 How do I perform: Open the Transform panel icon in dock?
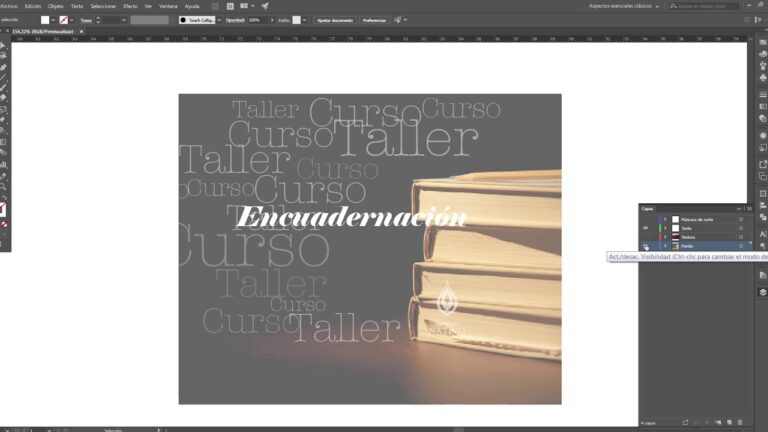tap(762, 194)
